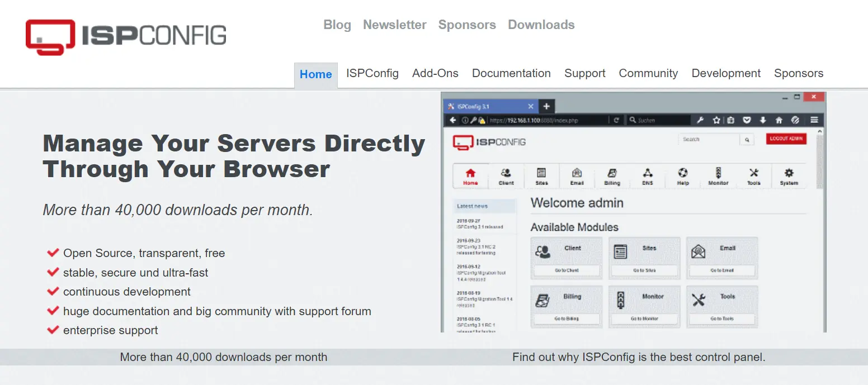Click 'Find out why ISPConfig is the best control panel.'

coord(639,357)
